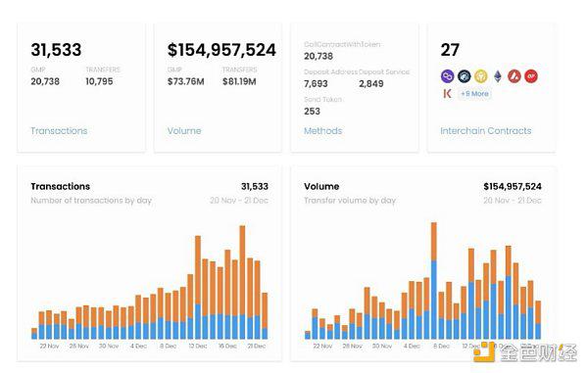Open the Interchain Contracts link
Image resolution: width=588 pixels, height=373 pixels.
click(x=486, y=131)
